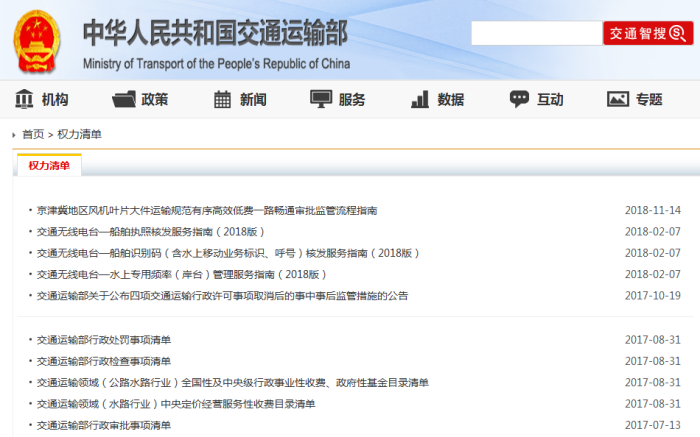700x437 pixels.
Task: Open the 互动 menu item
Action: (550, 99)
